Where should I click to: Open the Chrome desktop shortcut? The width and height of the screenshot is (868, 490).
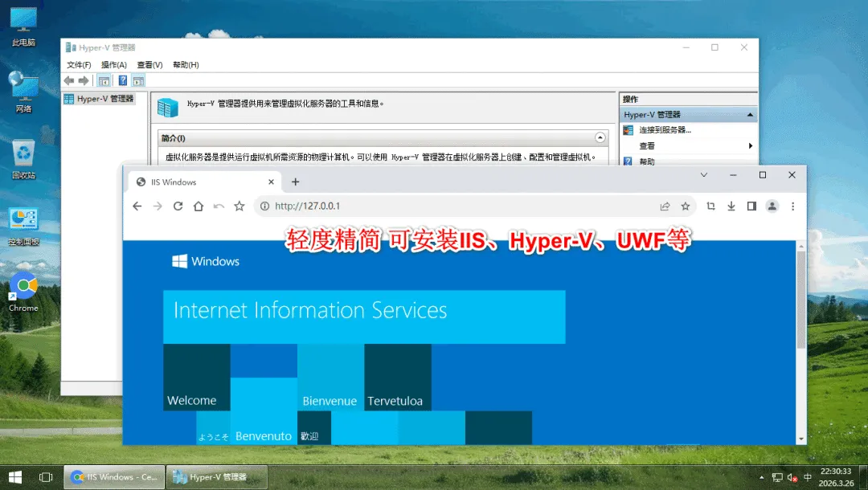coord(23,292)
